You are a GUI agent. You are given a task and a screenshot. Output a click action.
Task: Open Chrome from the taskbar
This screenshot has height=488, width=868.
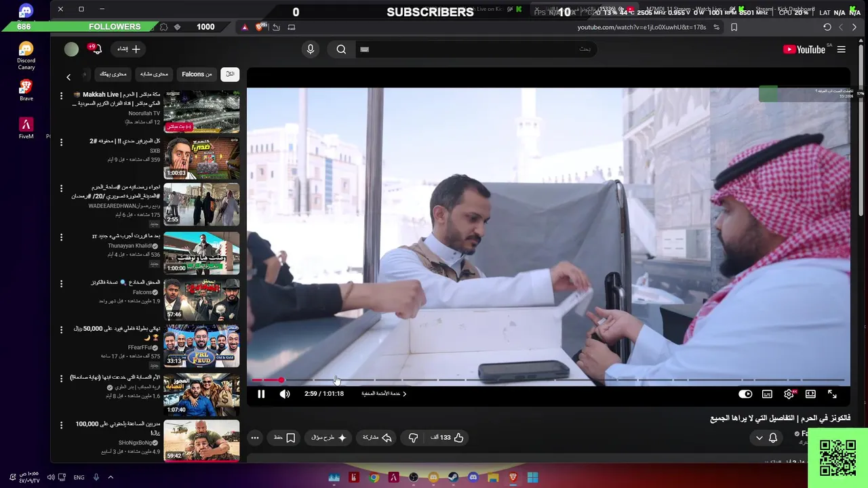pyautogui.click(x=374, y=477)
